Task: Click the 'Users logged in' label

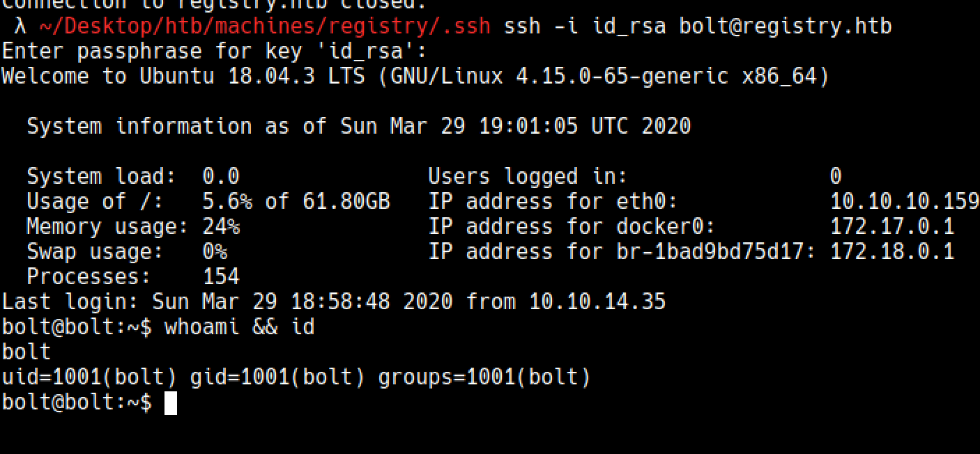Action: [x=528, y=177]
